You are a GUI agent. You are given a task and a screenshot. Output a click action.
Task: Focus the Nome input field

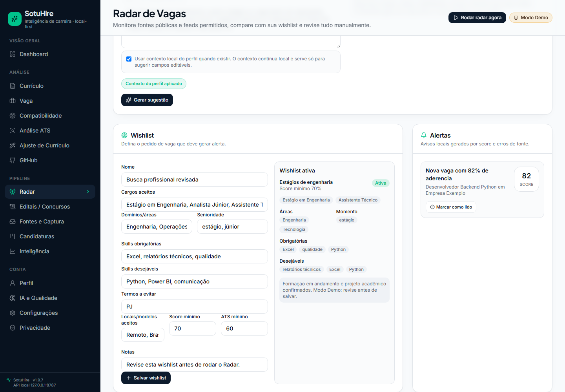[x=195, y=180]
